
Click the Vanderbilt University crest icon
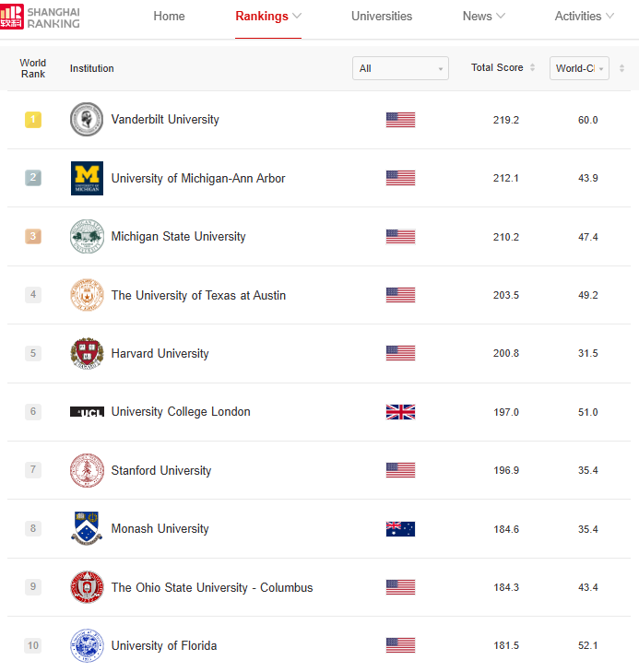pyautogui.click(x=87, y=120)
